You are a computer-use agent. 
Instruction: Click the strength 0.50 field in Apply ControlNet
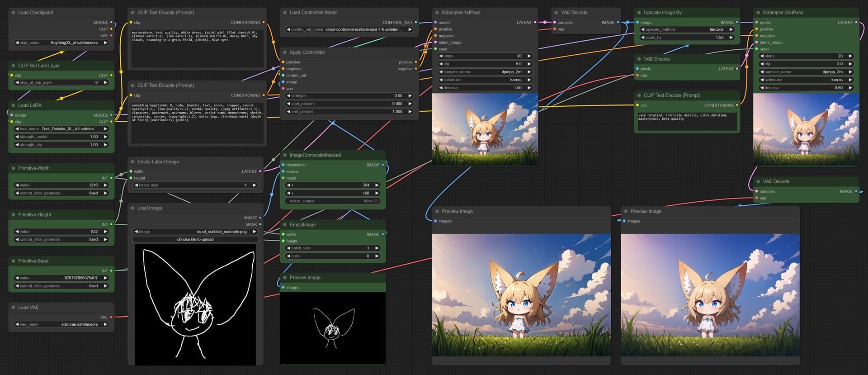pyautogui.click(x=349, y=96)
